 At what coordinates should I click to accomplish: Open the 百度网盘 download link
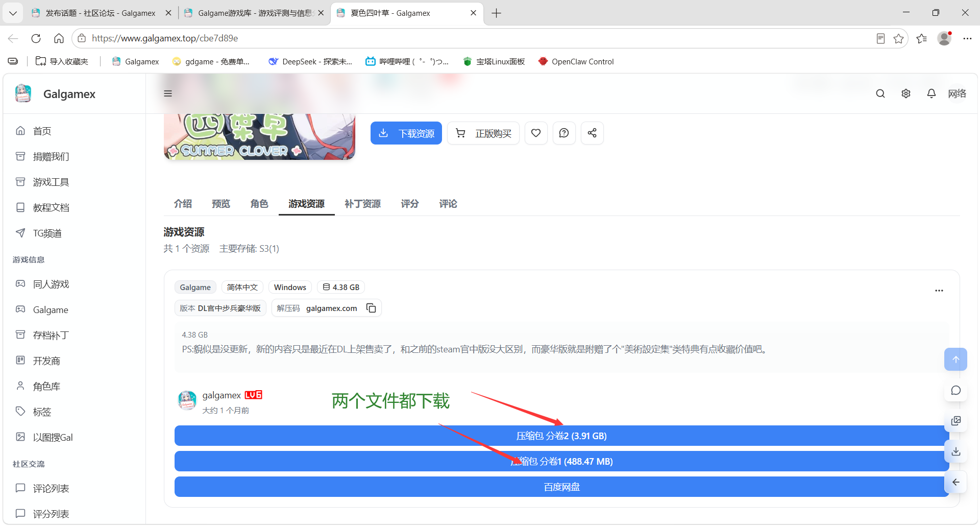[x=561, y=487]
